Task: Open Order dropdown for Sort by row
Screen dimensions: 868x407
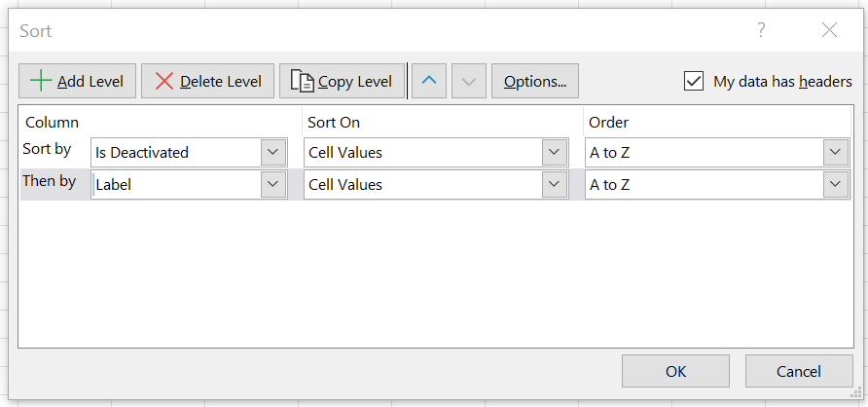Action: [835, 152]
